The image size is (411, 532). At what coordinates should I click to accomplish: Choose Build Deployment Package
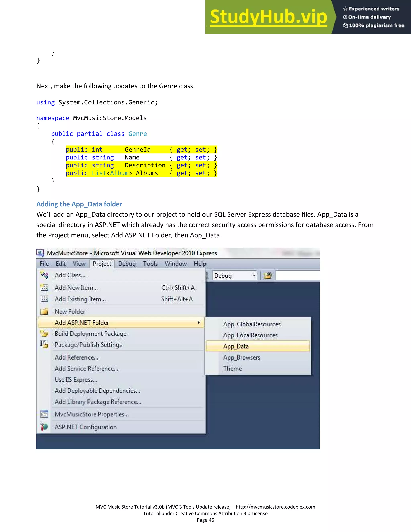coord(121,333)
